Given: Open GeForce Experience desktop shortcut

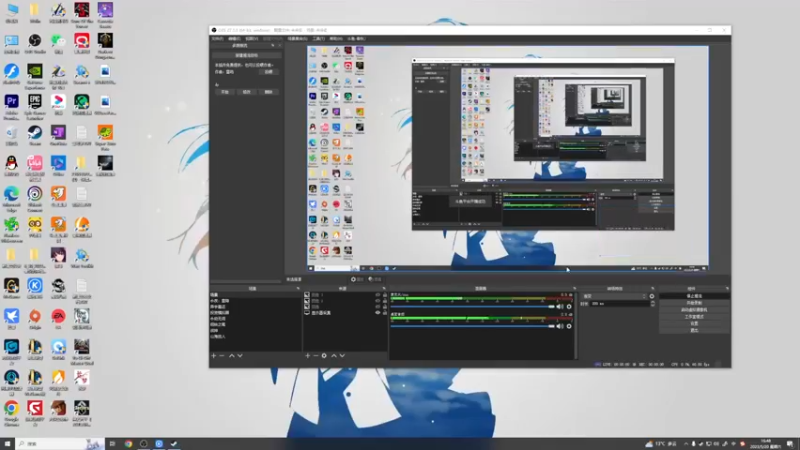Looking at the screenshot, I should click(x=35, y=74).
